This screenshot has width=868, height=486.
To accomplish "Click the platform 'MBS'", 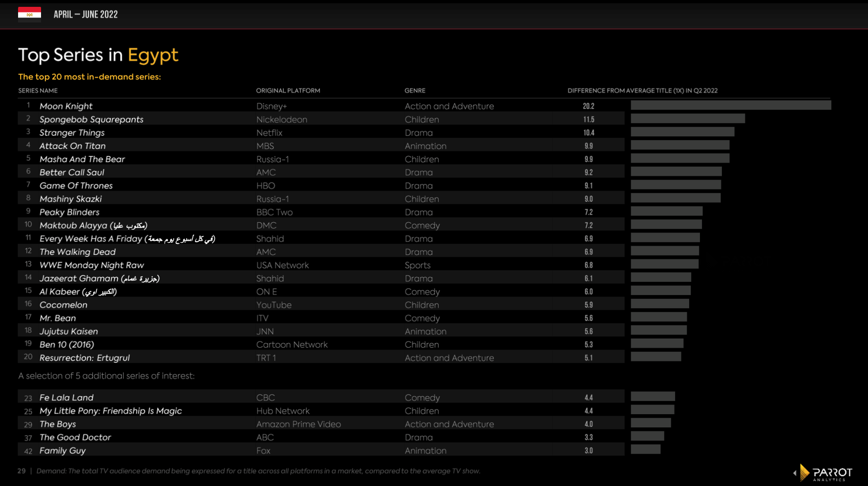I will click(265, 146).
